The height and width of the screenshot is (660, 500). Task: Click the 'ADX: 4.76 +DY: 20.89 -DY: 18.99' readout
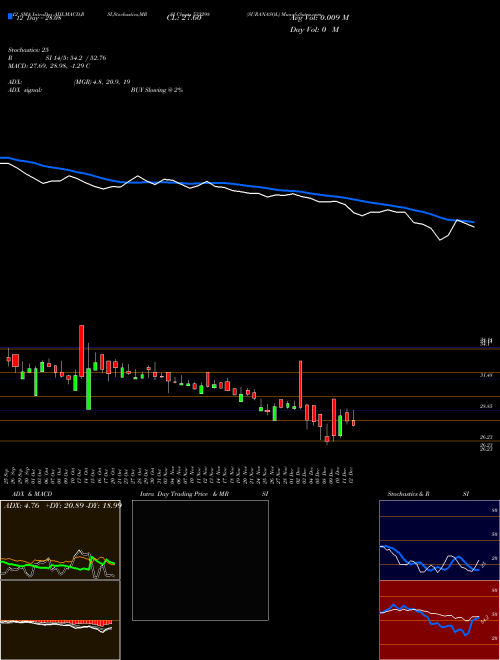pos(63,505)
